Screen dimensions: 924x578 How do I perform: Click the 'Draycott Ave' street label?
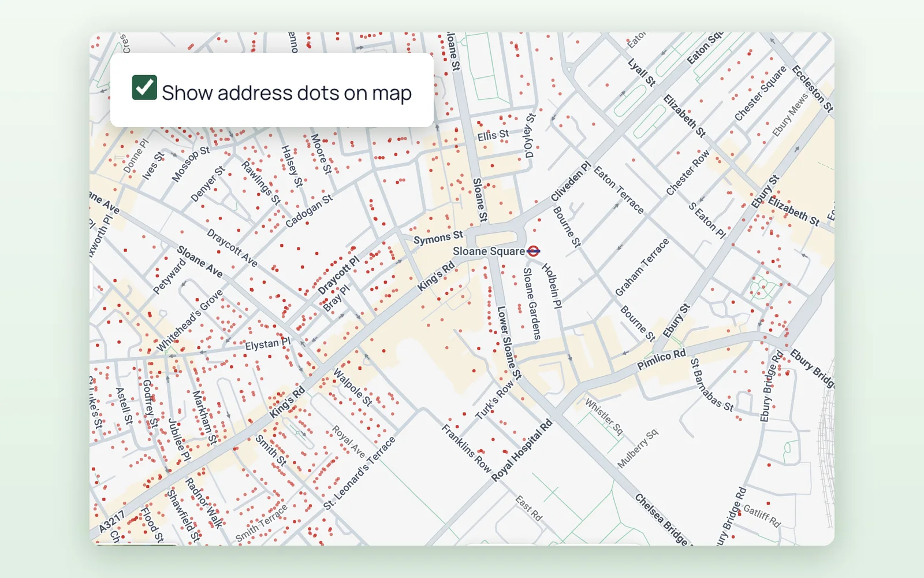coord(232,248)
